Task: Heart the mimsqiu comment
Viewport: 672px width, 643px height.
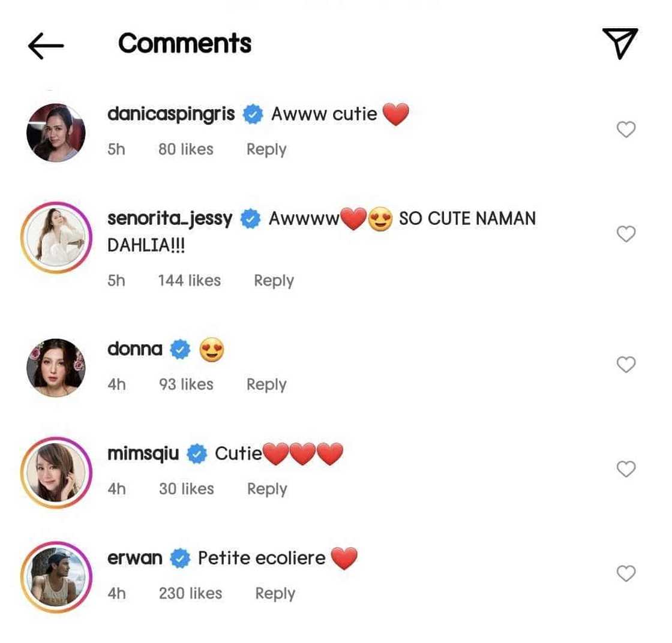Action: tap(626, 468)
